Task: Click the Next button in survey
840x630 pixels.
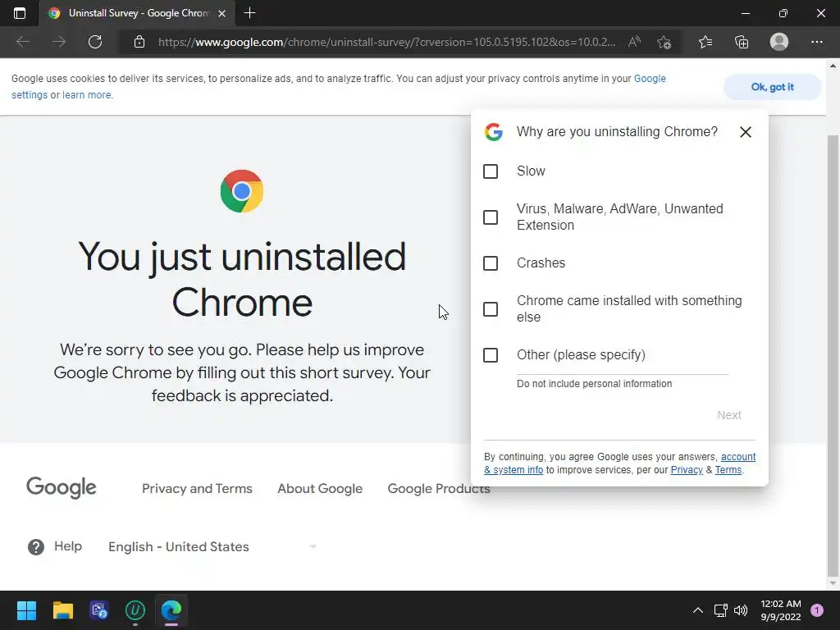Action: tap(729, 415)
